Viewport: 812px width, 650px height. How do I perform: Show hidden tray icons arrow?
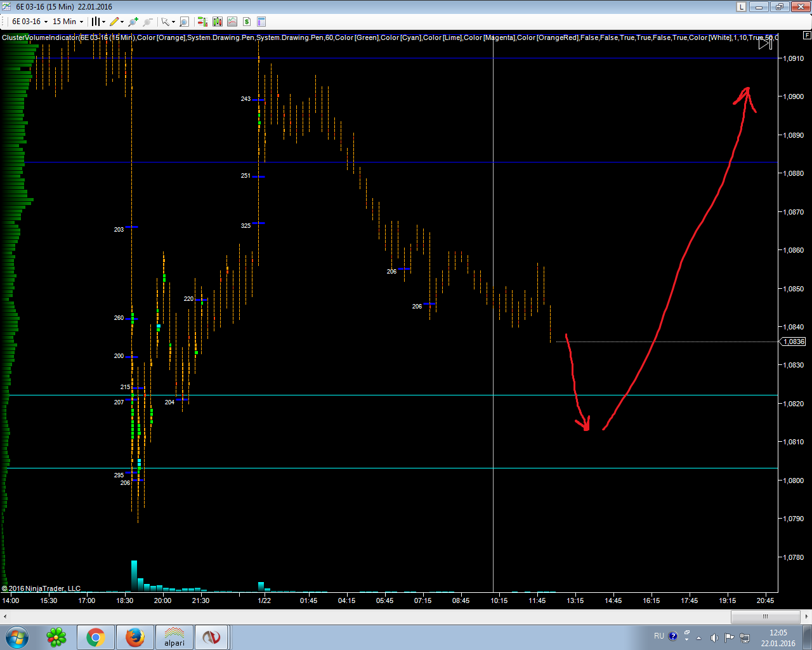pyautogui.click(x=699, y=638)
